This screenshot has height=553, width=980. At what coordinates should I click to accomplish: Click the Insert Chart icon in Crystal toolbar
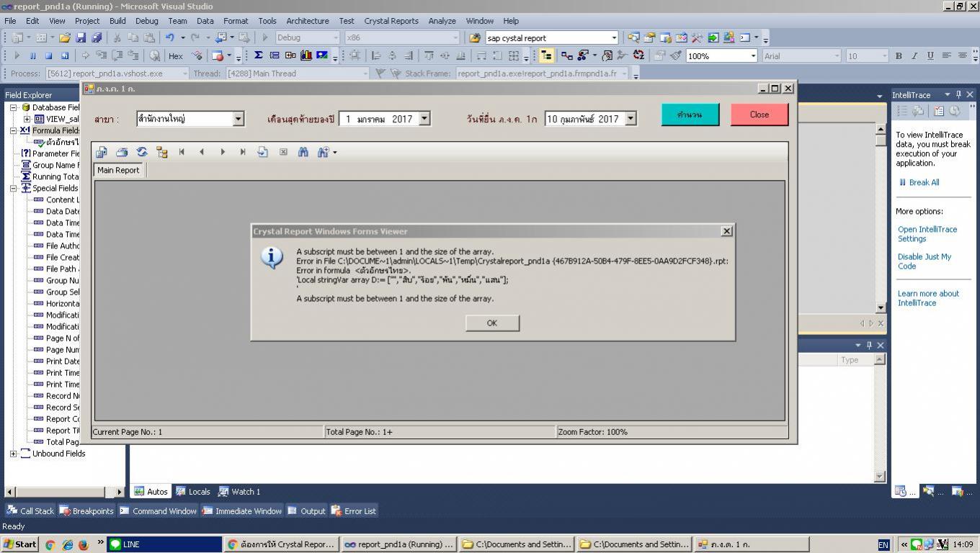(306, 55)
